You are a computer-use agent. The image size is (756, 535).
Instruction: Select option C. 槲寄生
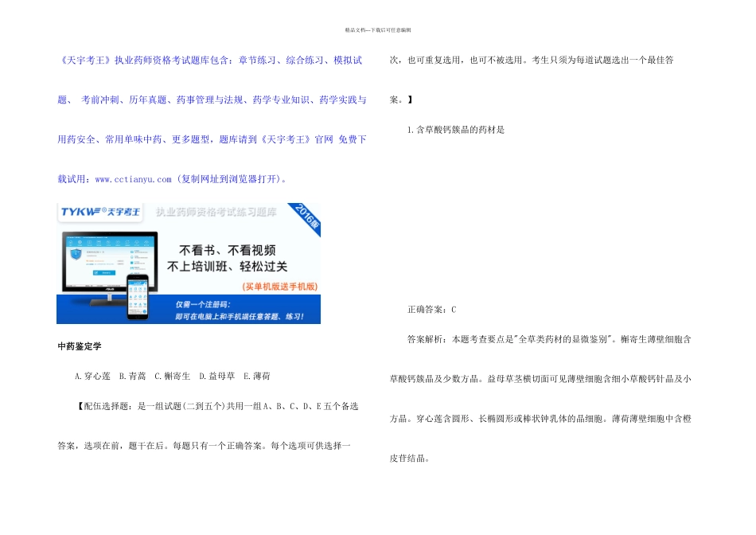pos(172,377)
